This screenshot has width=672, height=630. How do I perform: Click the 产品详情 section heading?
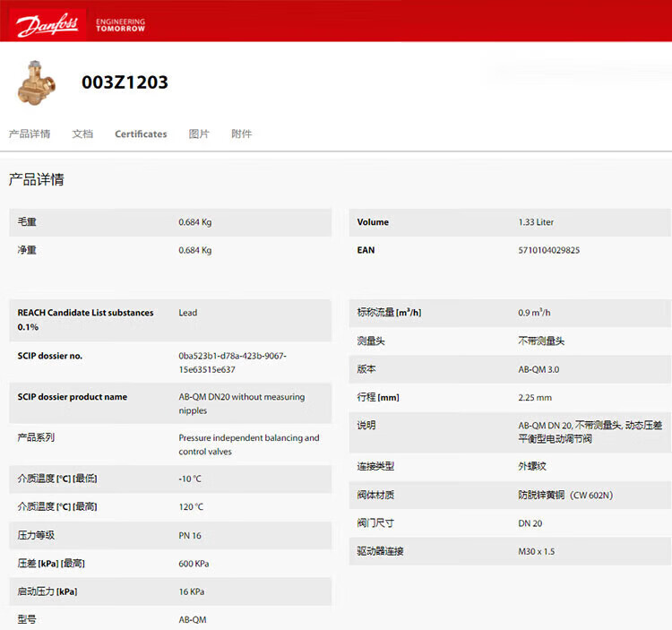(37, 179)
